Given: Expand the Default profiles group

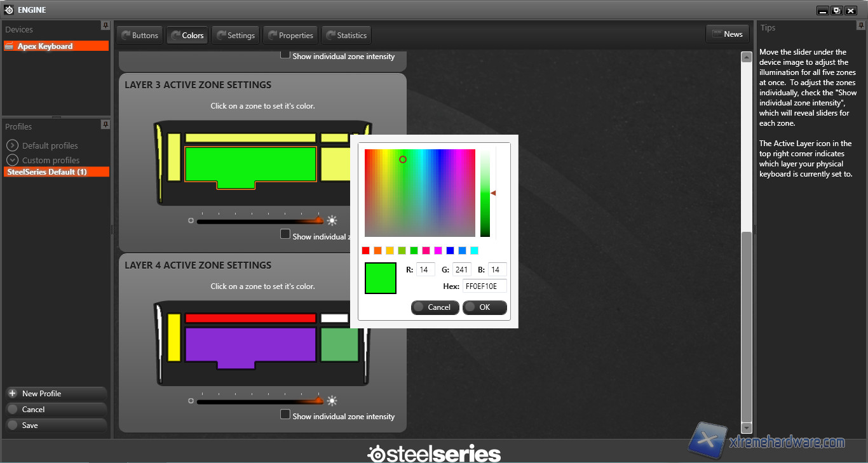Looking at the screenshot, I should [x=12, y=145].
